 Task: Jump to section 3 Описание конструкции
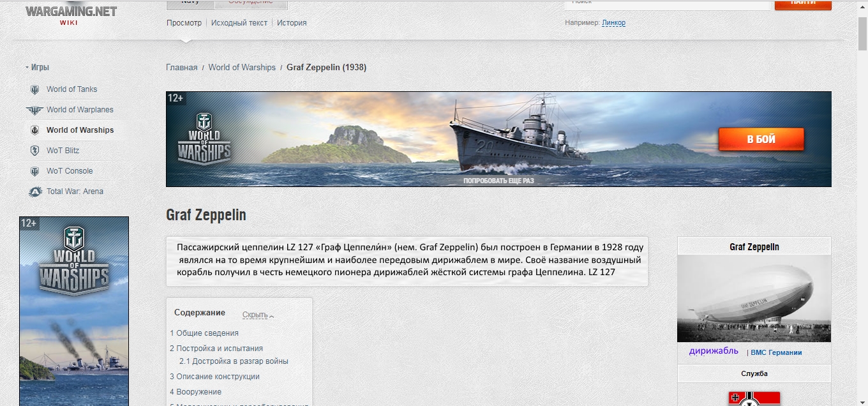coord(214,377)
